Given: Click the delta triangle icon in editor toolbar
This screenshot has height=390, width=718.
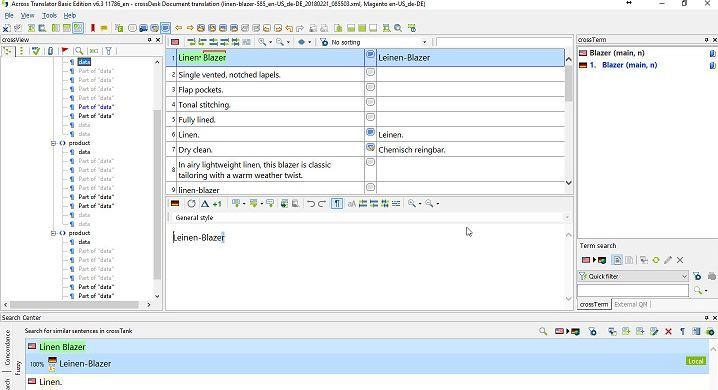Looking at the screenshot, I should [205, 203].
